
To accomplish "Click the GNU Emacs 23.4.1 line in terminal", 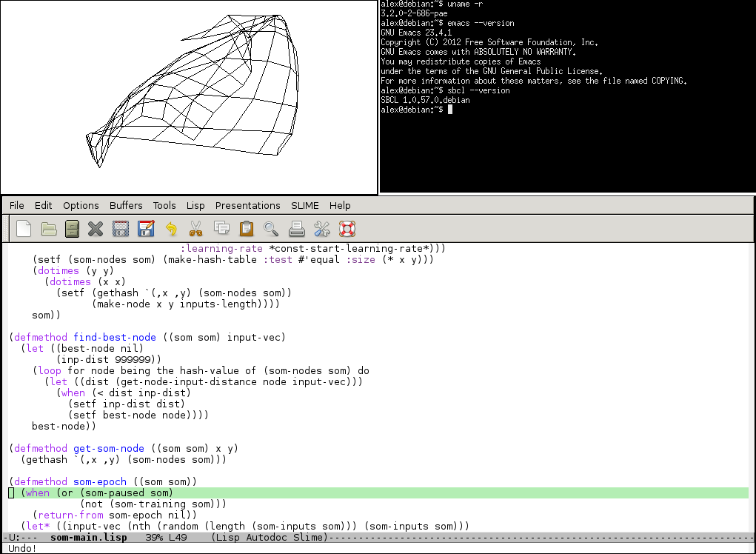I will point(417,33).
